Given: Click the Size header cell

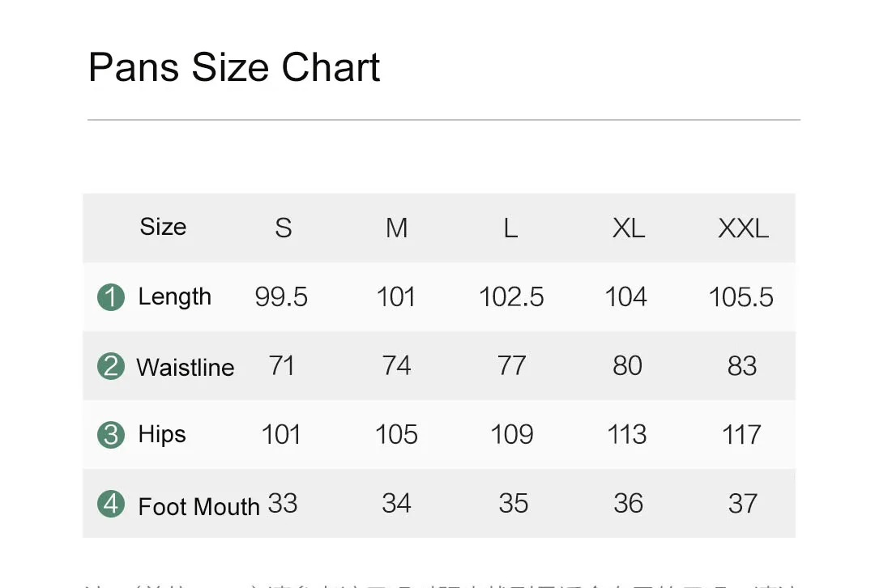Looking at the screenshot, I should pyautogui.click(x=163, y=227).
